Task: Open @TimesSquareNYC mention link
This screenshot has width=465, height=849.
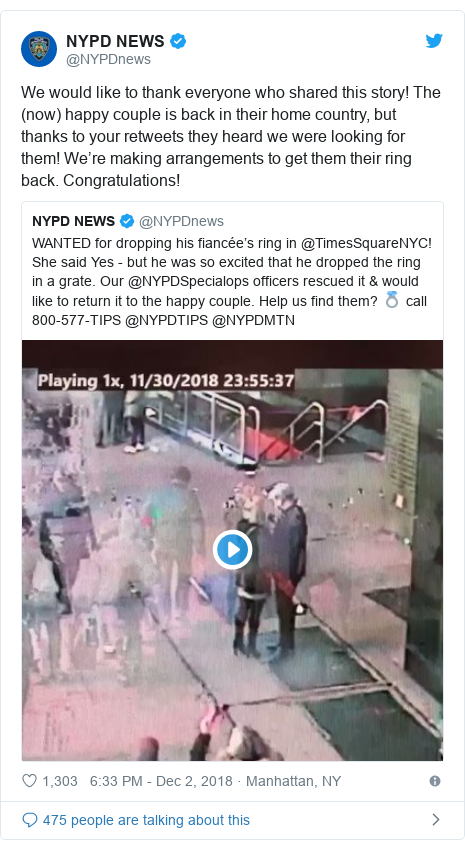Action: [x=364, y=243]
